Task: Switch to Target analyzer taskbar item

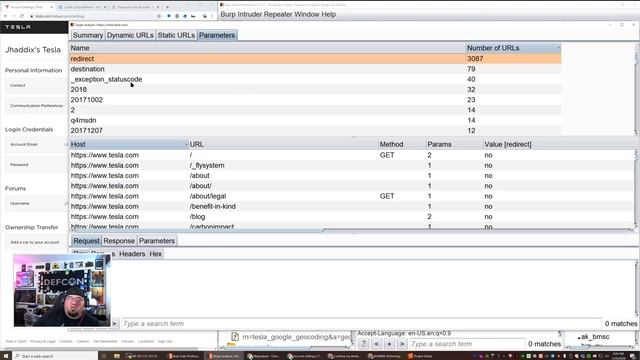Action: [224, 356]
